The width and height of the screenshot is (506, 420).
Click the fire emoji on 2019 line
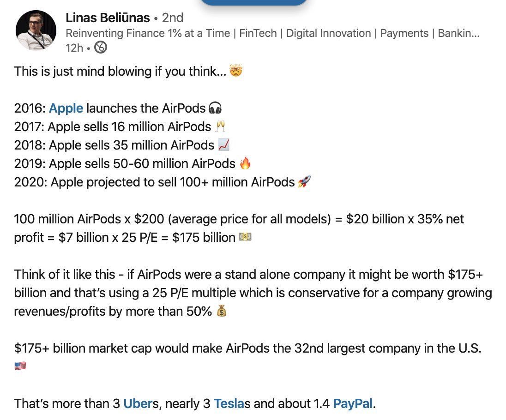pyautogui.click(x=245, y=163)
